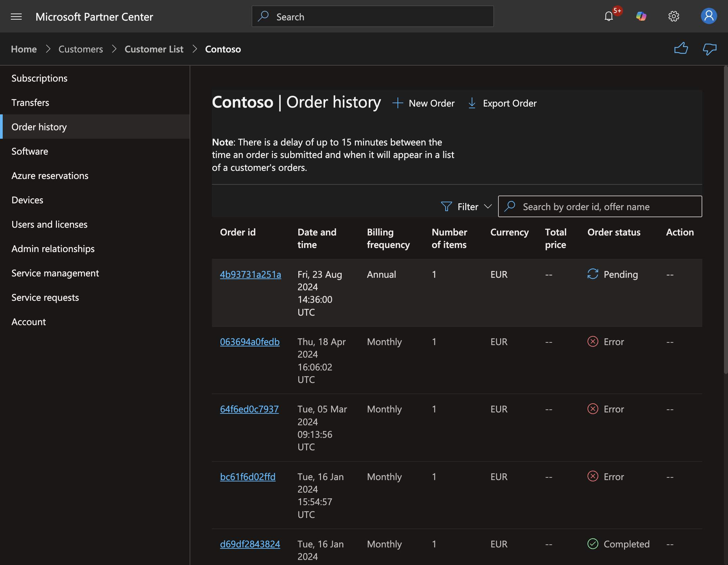Select Order history in sidebar

(x=95, y=127)
